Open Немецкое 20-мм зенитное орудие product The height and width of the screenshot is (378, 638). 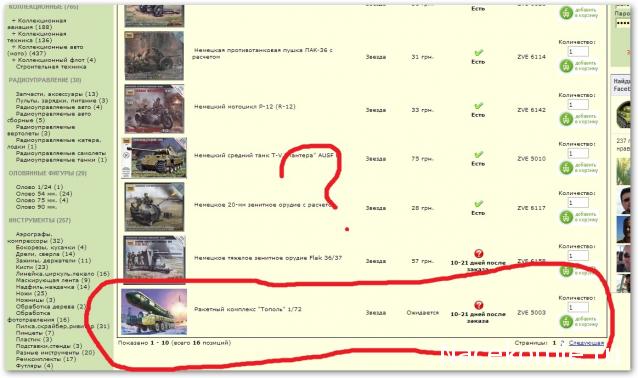(x=264, y=205)
